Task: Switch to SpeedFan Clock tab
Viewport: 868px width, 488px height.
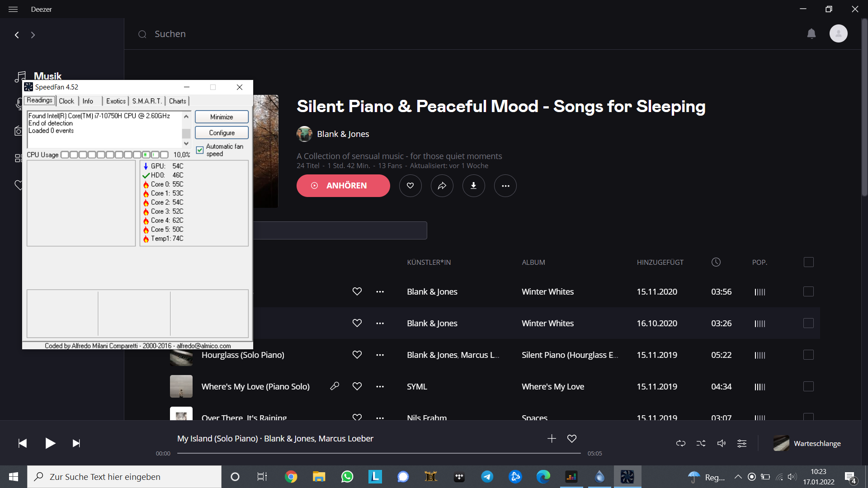Action: [66, 101]
